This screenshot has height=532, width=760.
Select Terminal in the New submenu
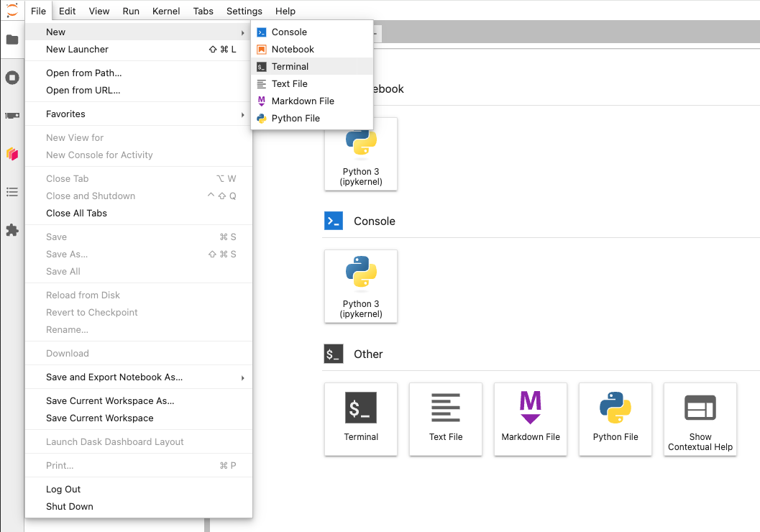pos(290,67)
